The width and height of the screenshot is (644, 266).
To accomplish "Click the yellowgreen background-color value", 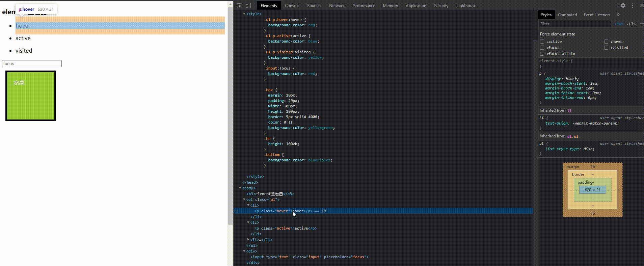I will [x=321, y=128].
